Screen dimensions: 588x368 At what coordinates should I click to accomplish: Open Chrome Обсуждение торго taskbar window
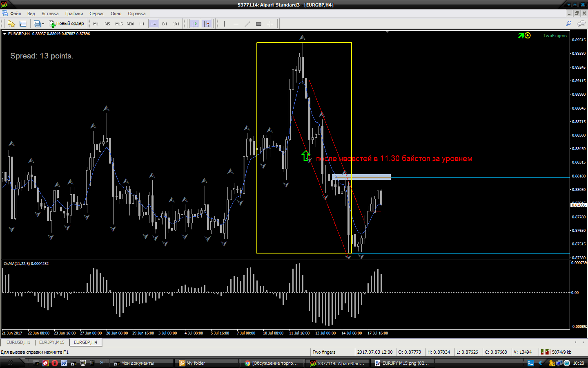pyautogui.click(x=272, y=363)
